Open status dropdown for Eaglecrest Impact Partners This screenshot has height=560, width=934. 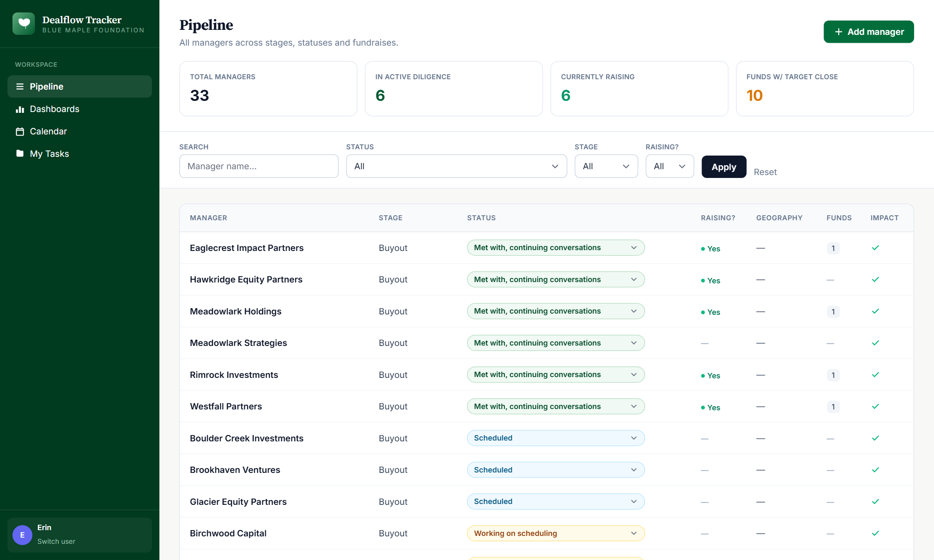(x=555, y=248)
